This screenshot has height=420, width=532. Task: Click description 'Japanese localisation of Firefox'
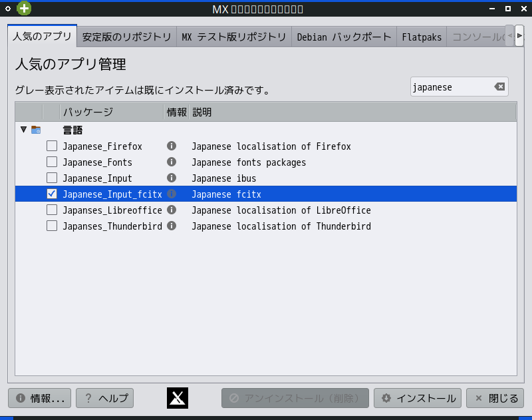(x=271, y=146)
